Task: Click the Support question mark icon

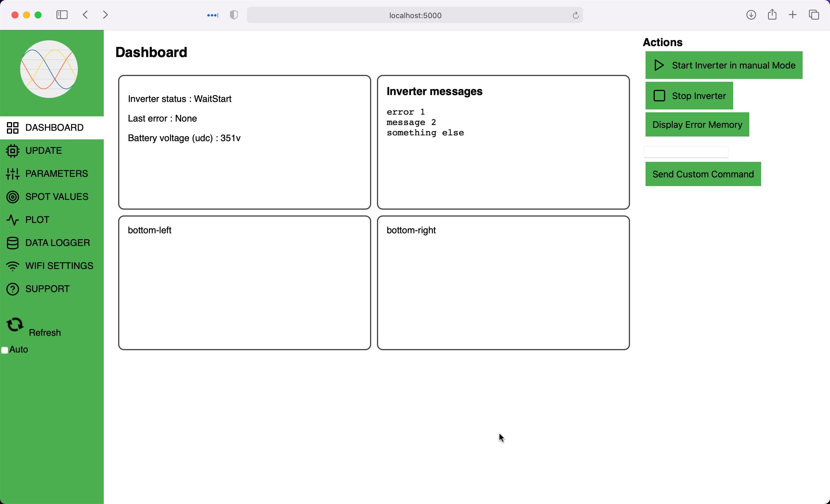Action: coord(12,289)
